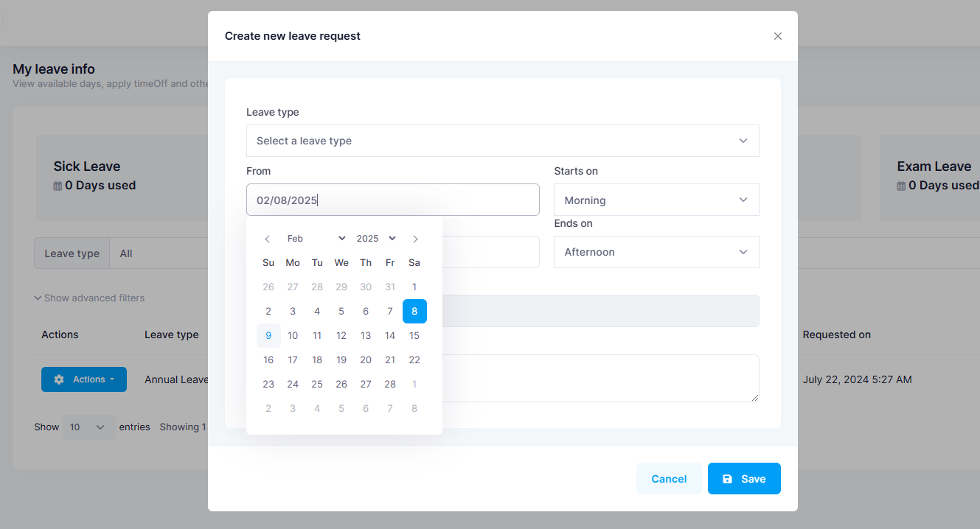Pick February 14 on the date picker
Viewport: 980px width, 529px height.
point(390,336)
